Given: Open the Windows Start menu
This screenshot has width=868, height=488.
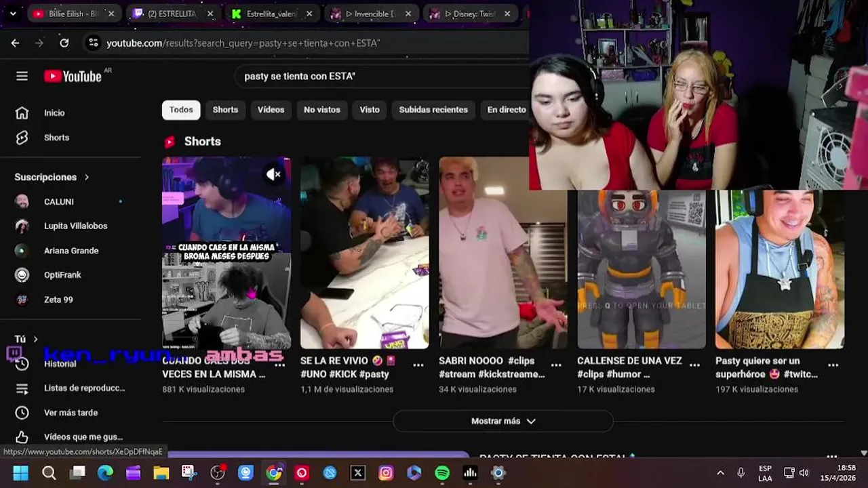Looking at the screenshot, I should tap(21, 473).
